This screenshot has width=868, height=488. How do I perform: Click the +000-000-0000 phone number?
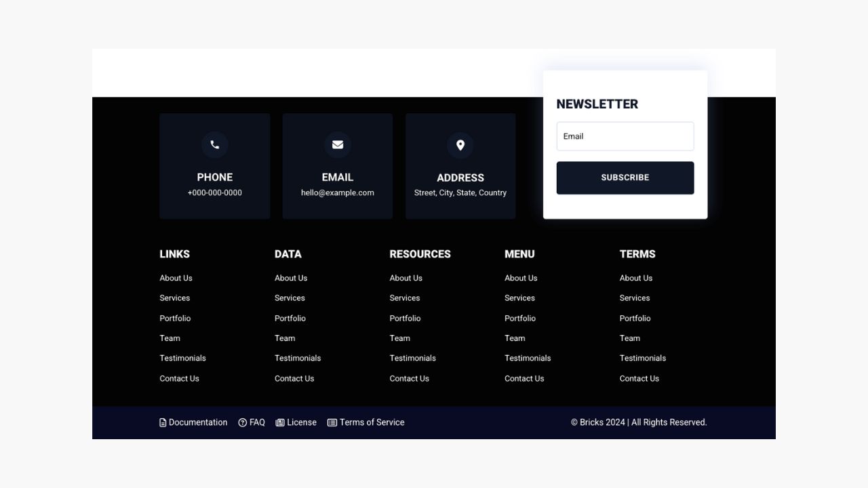[214, 192]
